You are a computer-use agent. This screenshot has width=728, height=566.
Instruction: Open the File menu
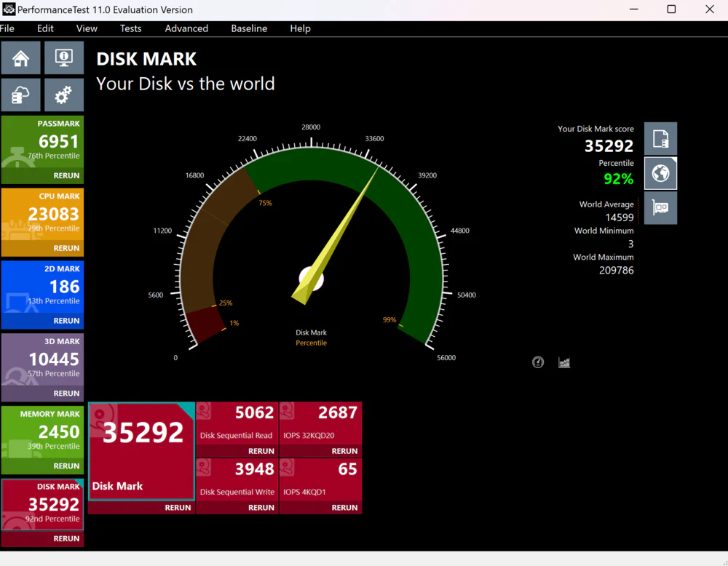(x=7, y=28)
